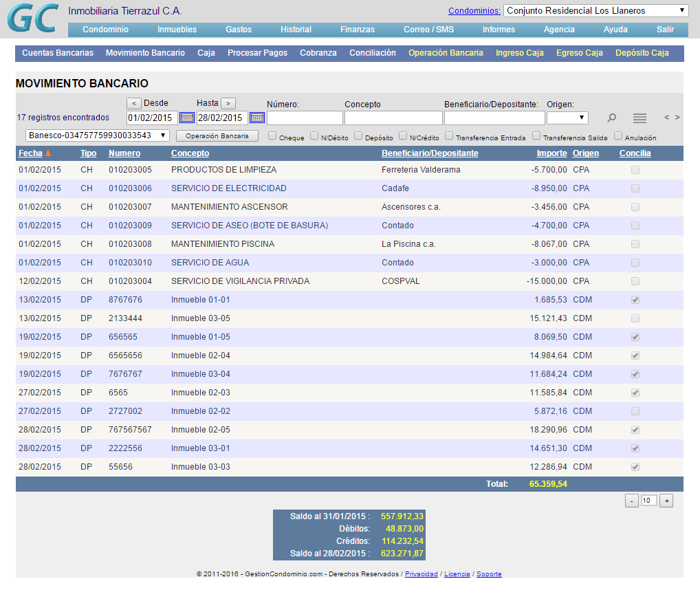Screen dimensions: 700x590
Task: Open the Correo / SMS menu
Action: click(x=428, y=30)
